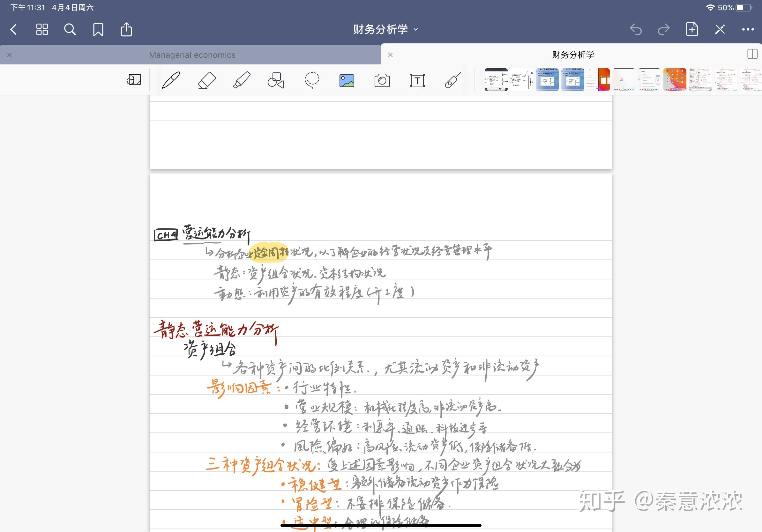This screenshot has width=762, height=532.
Task: Select the Text box tool
Action: click(x=417, y=81)
